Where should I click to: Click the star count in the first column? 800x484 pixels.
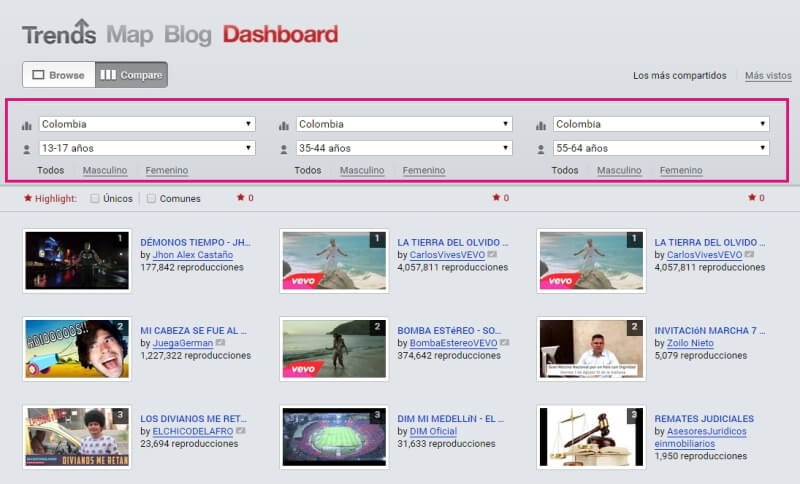pyautogui.click(x=245, y=198)
